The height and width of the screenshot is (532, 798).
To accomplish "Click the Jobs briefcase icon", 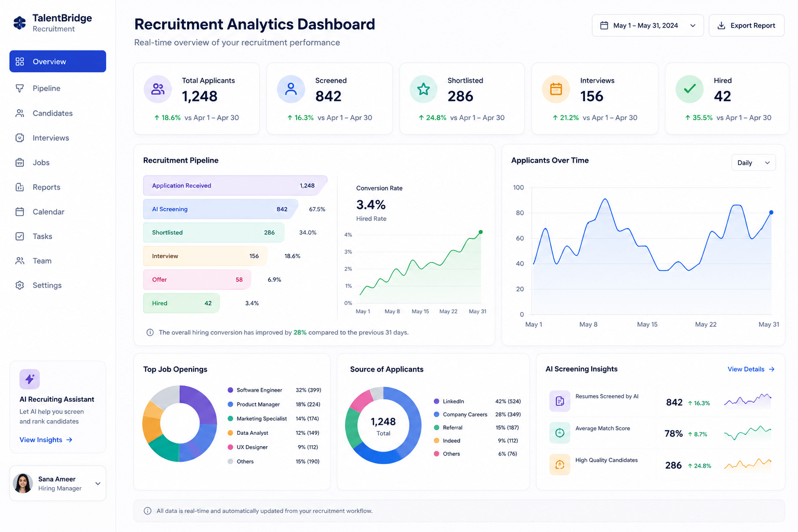I will point(20,163).
